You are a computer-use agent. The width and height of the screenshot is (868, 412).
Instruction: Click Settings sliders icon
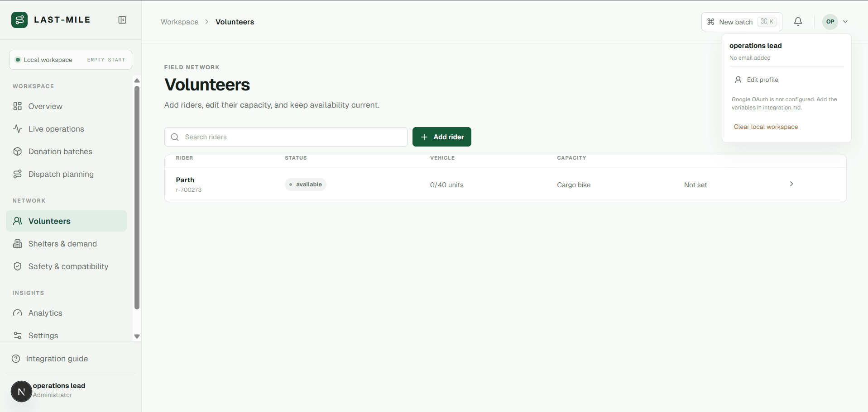click(18, 336)
